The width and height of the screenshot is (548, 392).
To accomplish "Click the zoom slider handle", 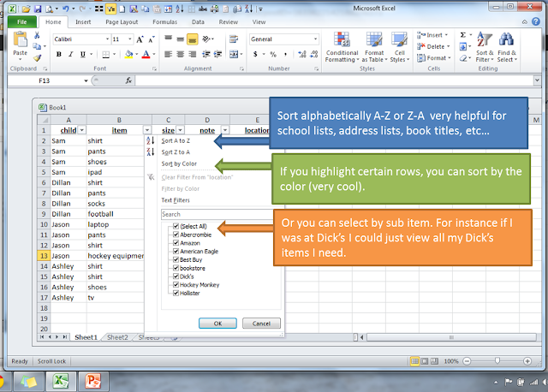I will point(497,361).
